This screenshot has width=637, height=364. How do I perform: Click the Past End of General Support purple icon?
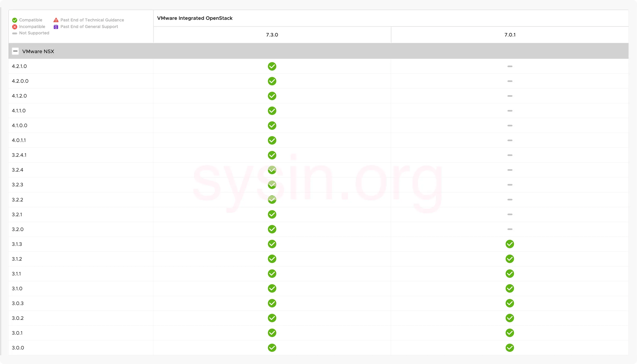coord(56,27)
